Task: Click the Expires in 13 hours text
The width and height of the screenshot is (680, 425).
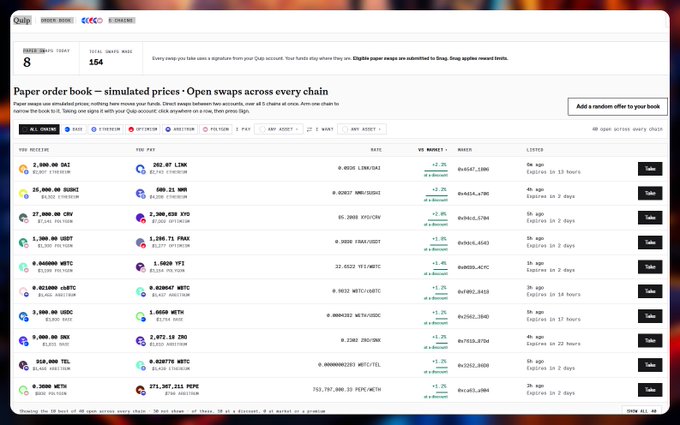Action: (553, 172)
